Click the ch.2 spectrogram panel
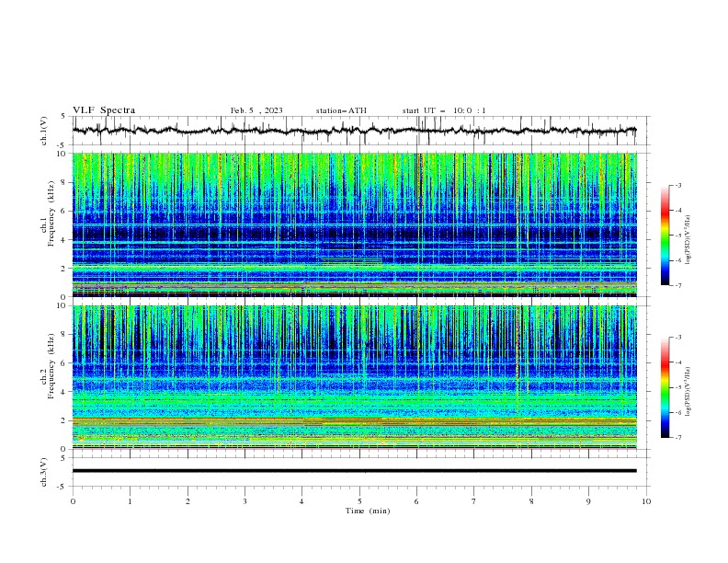728x563 pixels. 354,377
